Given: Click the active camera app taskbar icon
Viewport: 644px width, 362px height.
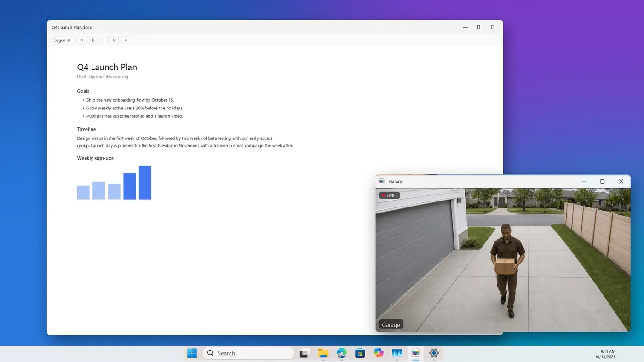Looking at the screenshot, I should (x=415, y=353).
